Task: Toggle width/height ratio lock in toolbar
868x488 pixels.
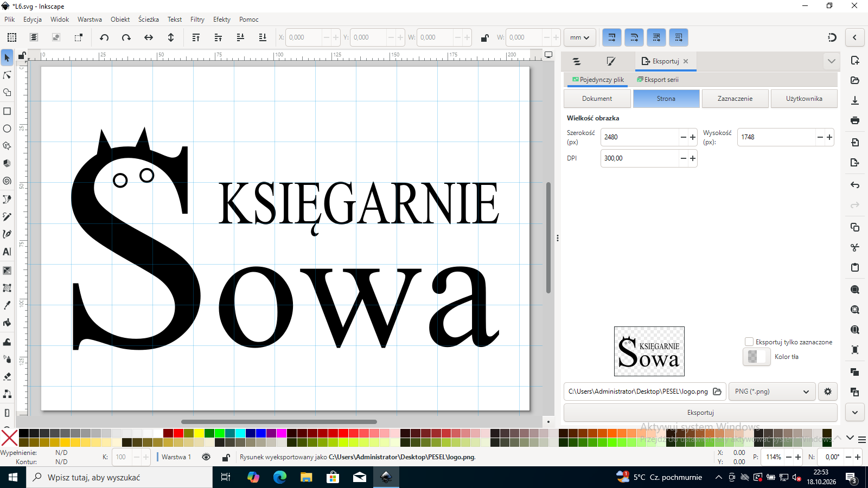Action: [484, 37]
